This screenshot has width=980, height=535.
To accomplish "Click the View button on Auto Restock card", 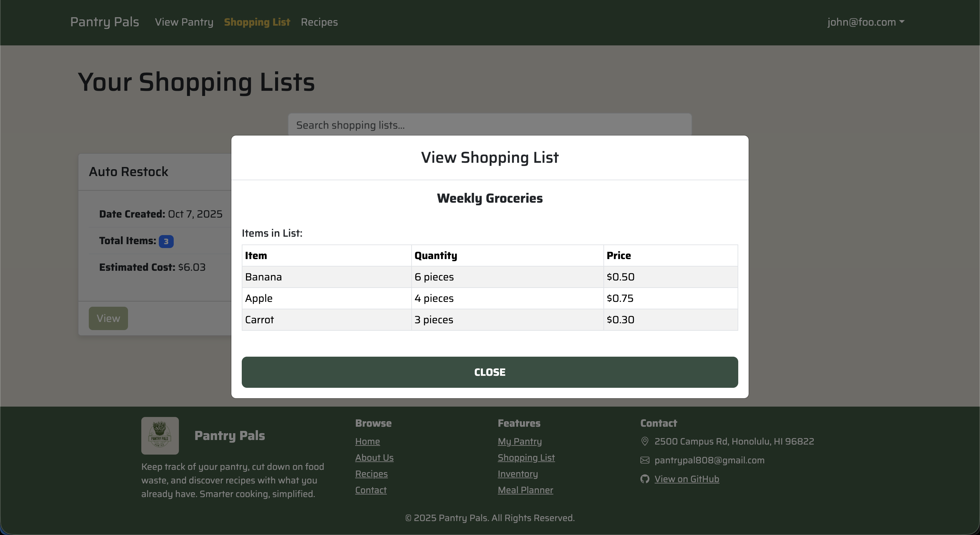I will (x=108, y=318).
